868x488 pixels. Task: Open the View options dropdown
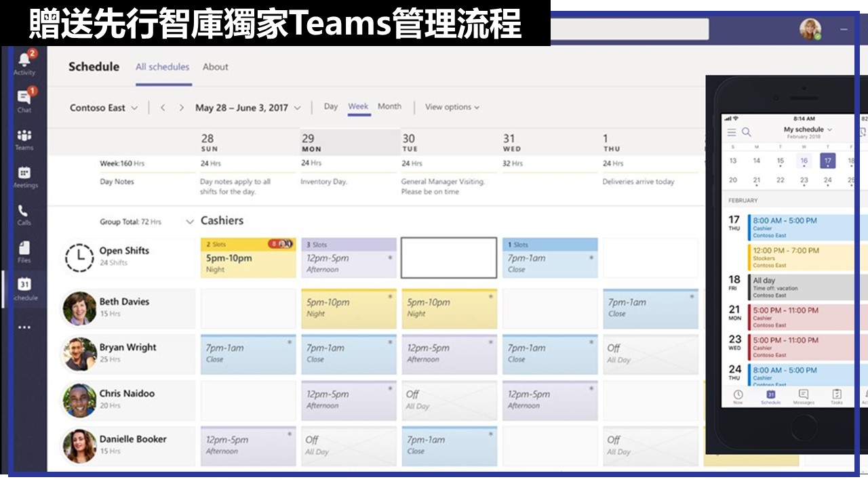(x=452, y=107)
